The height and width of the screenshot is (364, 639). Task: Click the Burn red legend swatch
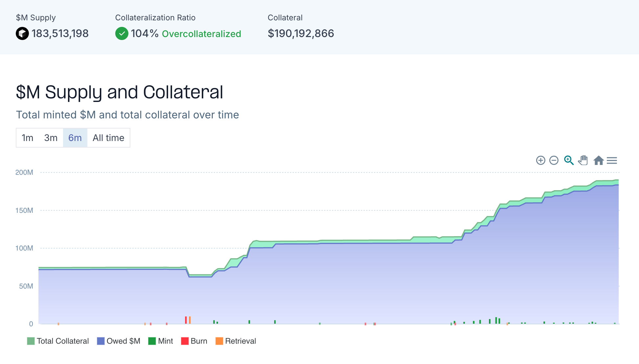[185, 341]
